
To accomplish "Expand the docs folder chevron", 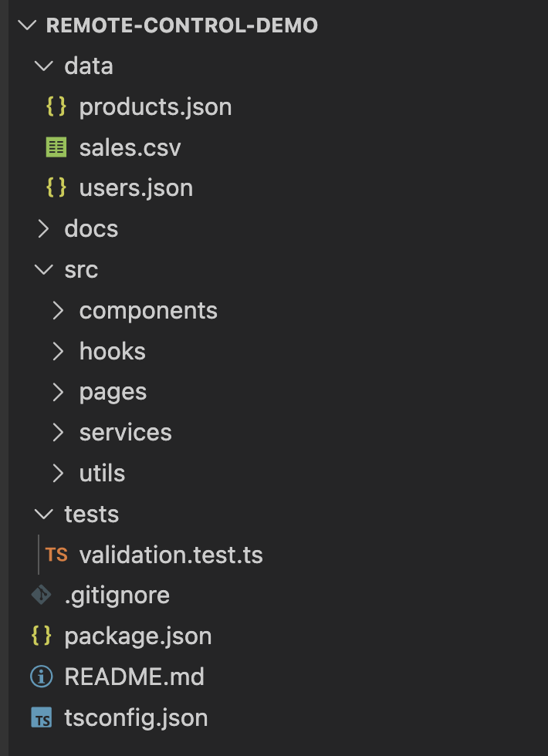I will 43,229.
